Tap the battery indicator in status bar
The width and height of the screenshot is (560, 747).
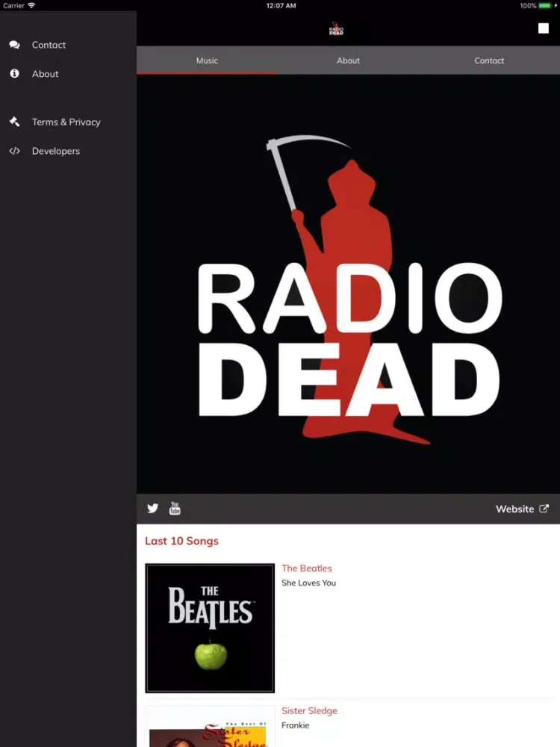(x=547, y=6)
